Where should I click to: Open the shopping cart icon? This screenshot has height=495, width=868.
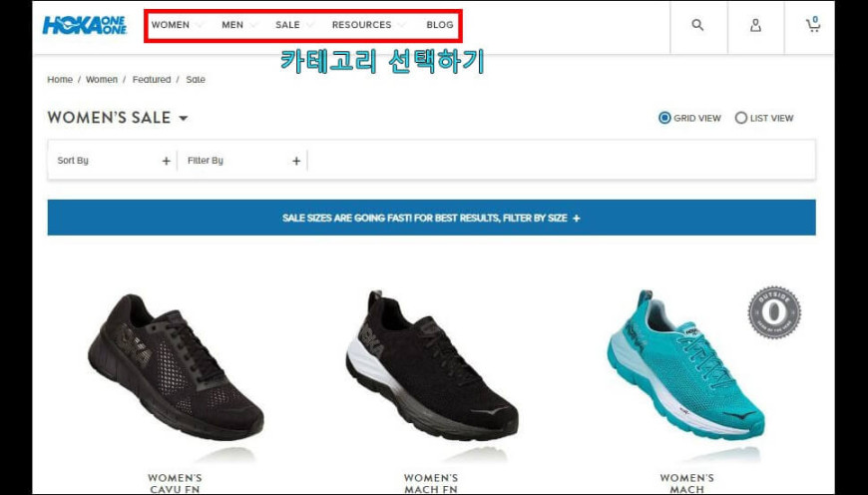tap(813, 24)
